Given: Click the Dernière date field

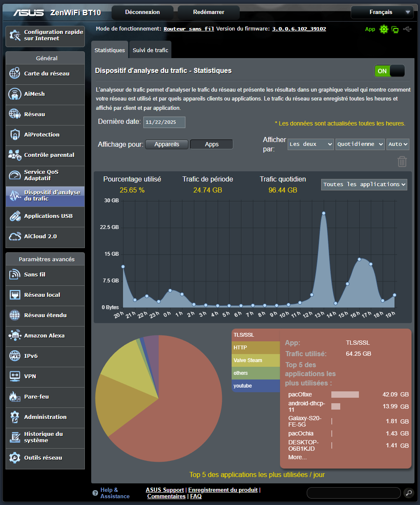Looking at the screenshot, I should (164, 122).
